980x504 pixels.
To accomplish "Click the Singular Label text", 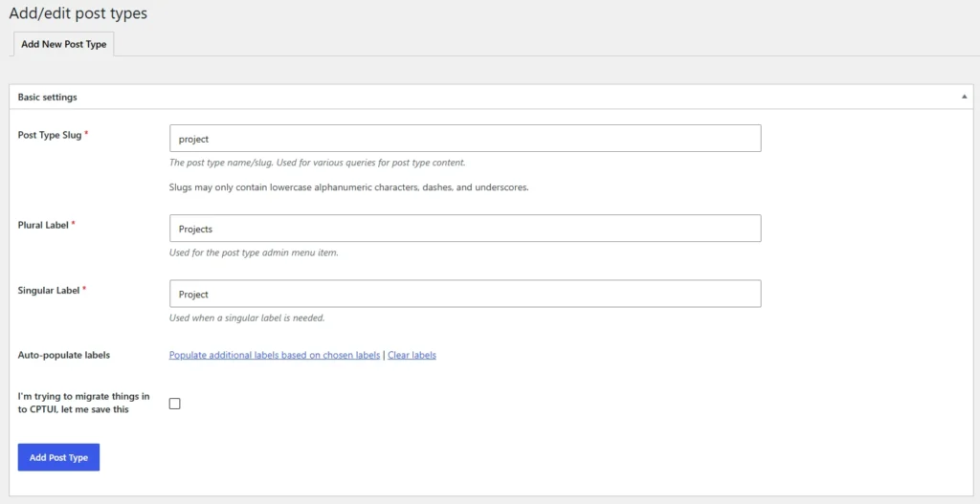I will tap(49, 291).
